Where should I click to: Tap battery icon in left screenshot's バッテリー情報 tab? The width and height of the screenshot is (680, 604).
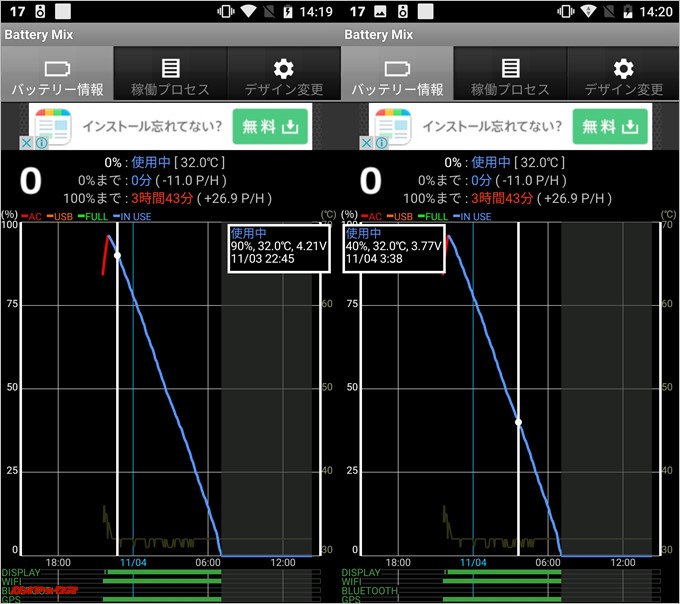(x=56, y=68)
